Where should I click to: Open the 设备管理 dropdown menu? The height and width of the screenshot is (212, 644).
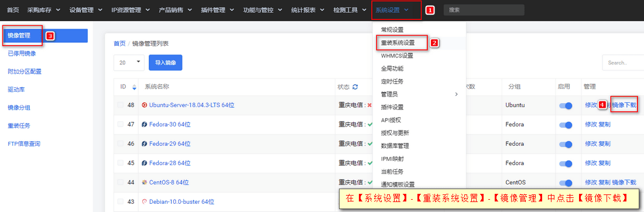(85, 10)
